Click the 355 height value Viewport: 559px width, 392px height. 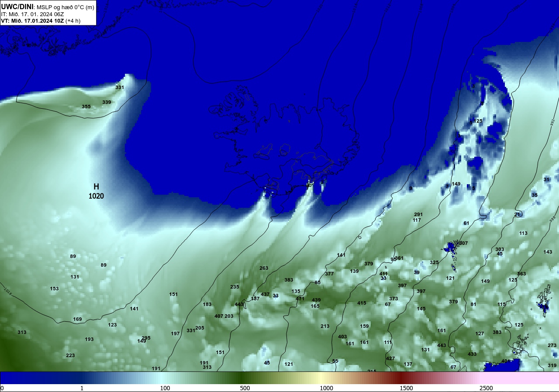coord(86,107)
